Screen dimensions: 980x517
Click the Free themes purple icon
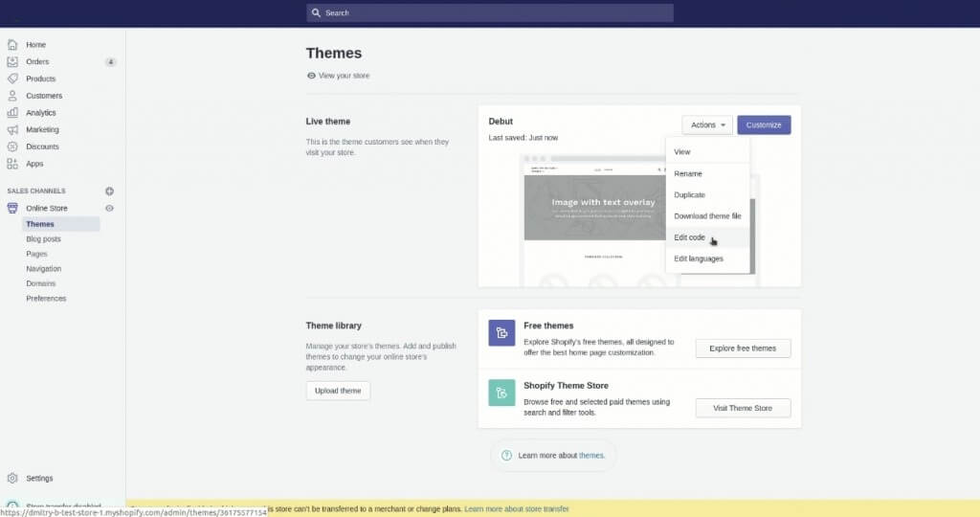point(501,332)
